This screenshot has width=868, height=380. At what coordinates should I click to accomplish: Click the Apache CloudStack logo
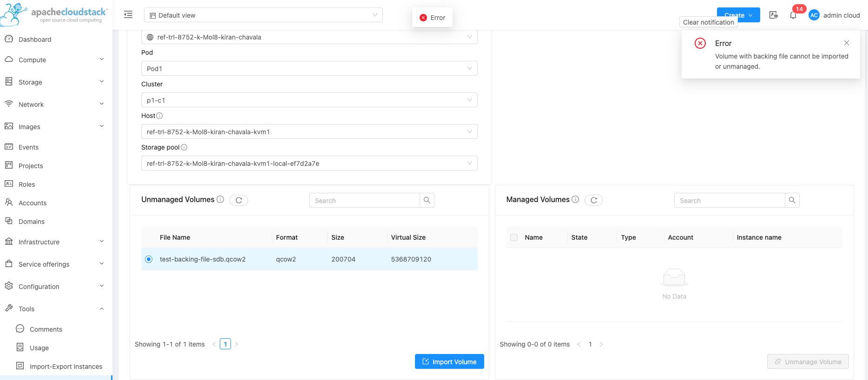coord(54,14)
